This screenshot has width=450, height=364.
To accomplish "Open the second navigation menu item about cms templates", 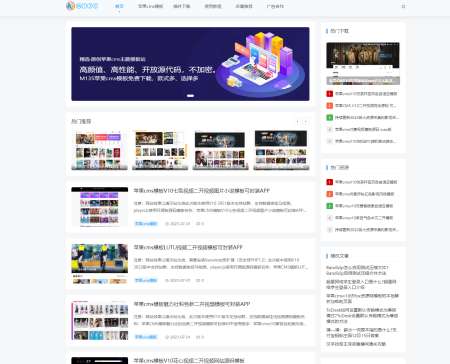I will 150,6.
